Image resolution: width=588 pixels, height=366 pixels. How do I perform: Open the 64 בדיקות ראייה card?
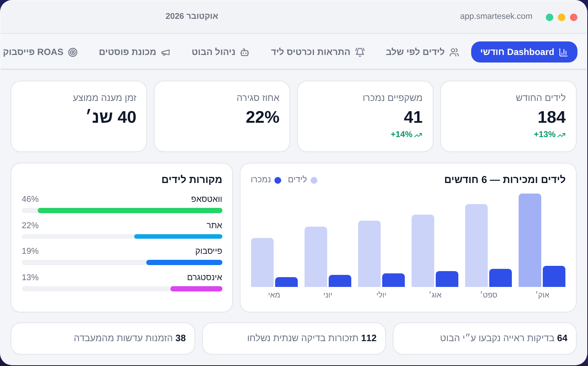click(x=485, y=339)
